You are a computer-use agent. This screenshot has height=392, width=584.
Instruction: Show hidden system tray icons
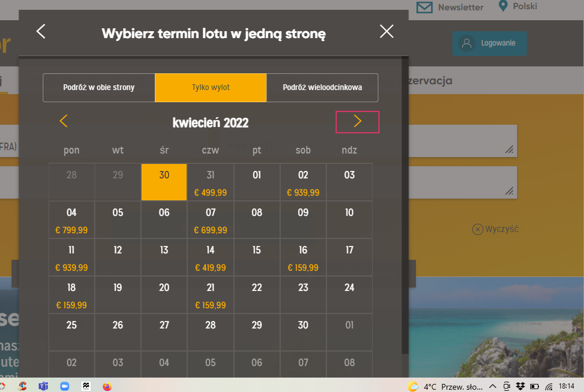pyautogui.click(x=492, y=386)
